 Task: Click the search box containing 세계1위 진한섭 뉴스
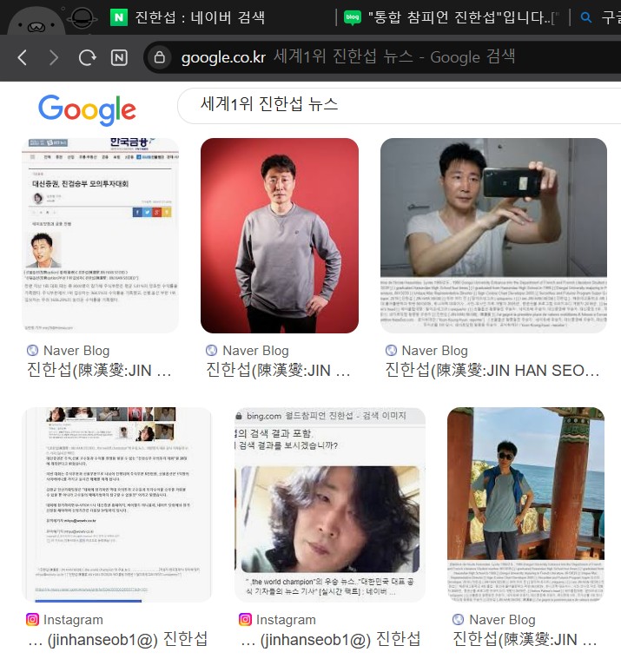(x=399, y=105)
